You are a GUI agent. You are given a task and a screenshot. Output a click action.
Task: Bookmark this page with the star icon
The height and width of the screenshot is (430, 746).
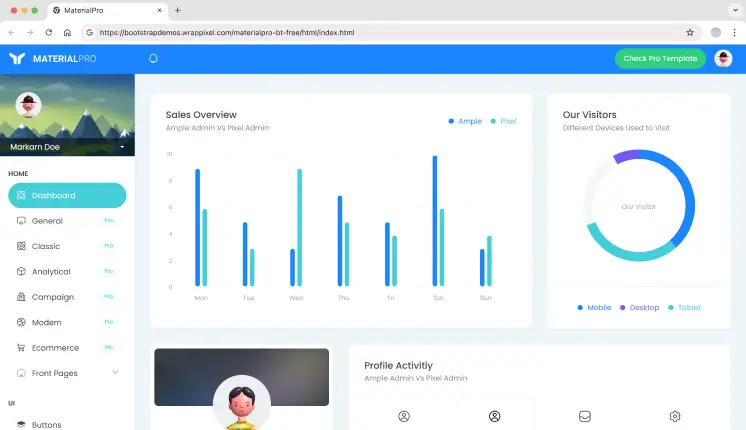pos(690,32)
